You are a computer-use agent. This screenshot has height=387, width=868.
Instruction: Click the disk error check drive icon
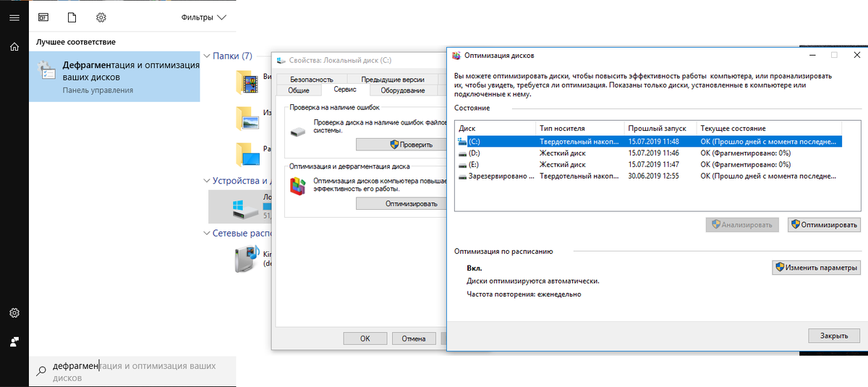(x=298, y=132)
